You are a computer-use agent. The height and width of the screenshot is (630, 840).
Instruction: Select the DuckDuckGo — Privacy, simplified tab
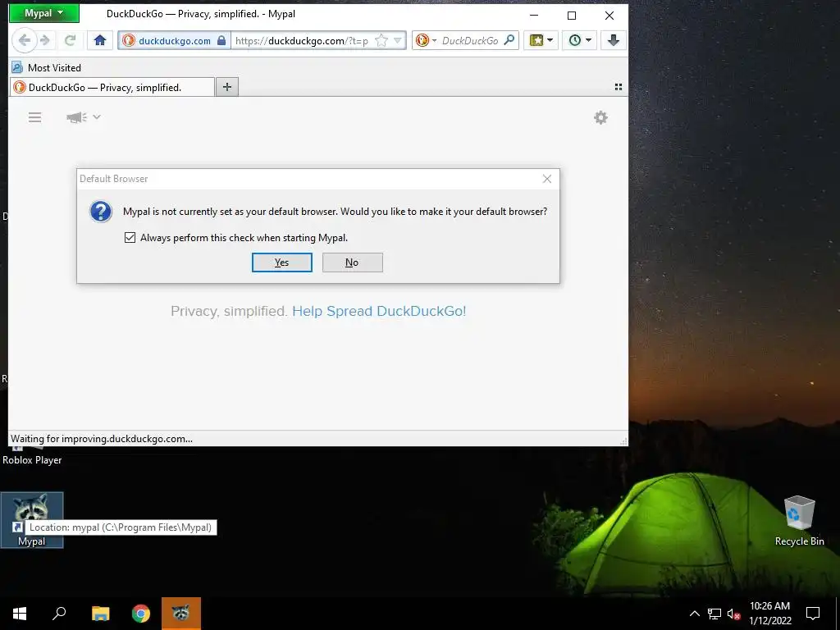[112, 87]
